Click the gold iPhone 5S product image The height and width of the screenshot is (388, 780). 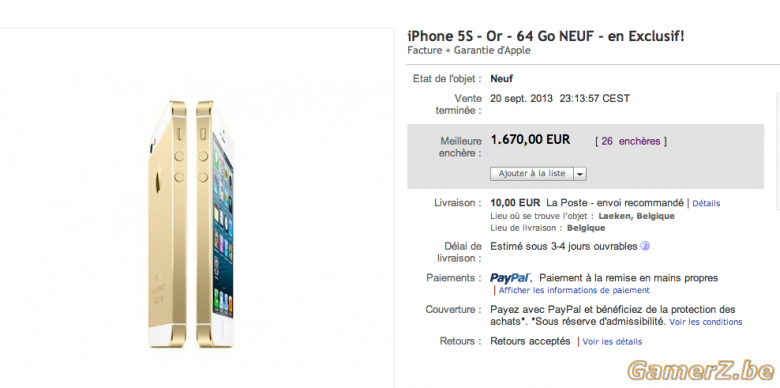[x=191, y=224]
